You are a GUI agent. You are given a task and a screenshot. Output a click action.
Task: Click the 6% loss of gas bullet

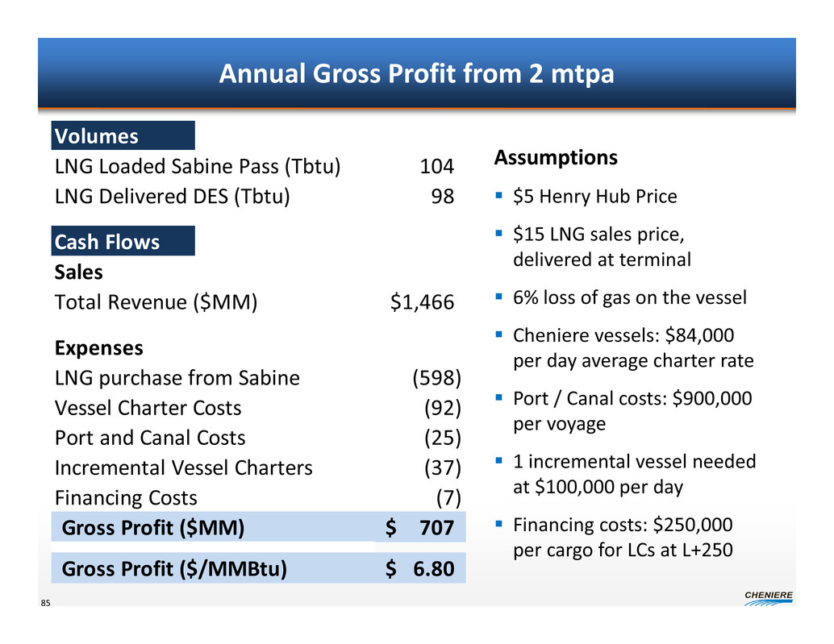point(629,298)
